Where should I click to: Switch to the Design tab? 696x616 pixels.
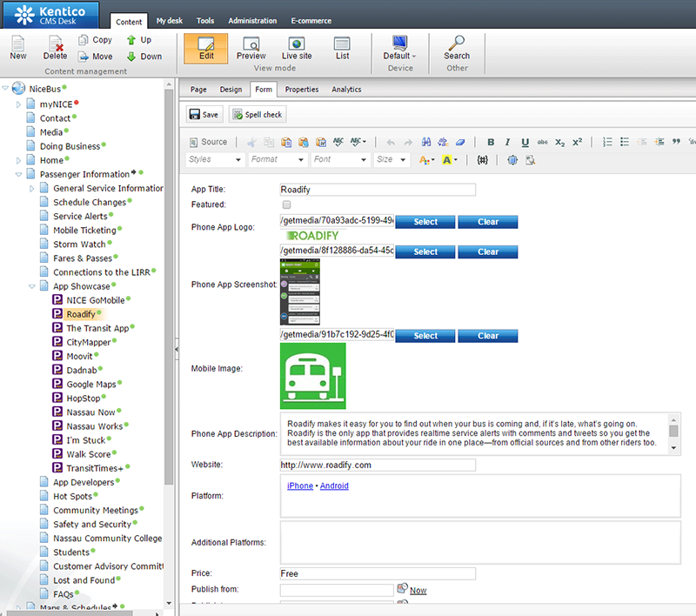coord(231,90)
